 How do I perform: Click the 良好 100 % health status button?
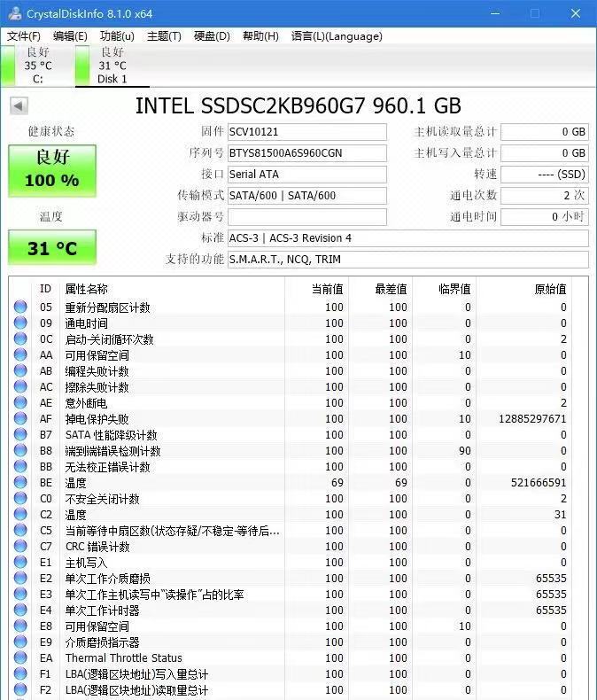point(52,170)
